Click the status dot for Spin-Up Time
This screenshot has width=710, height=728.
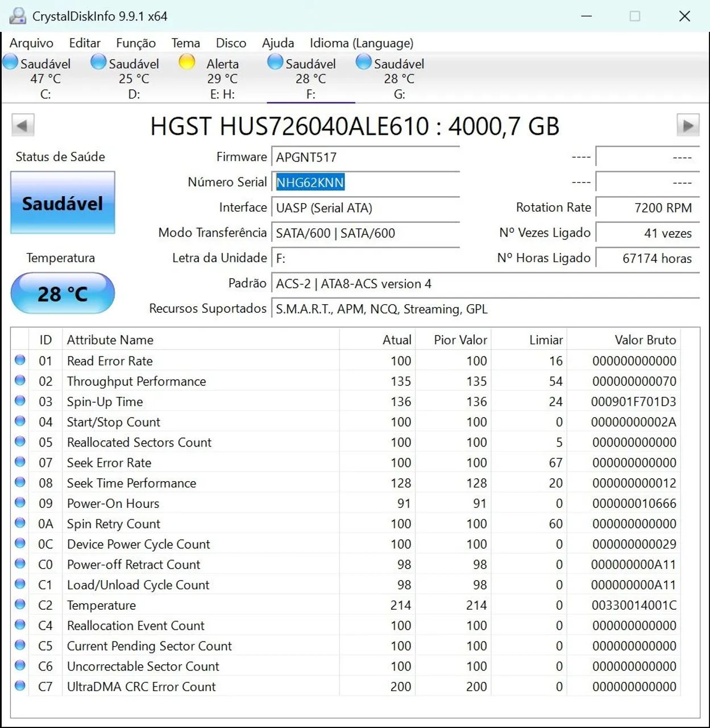[20, 401]
